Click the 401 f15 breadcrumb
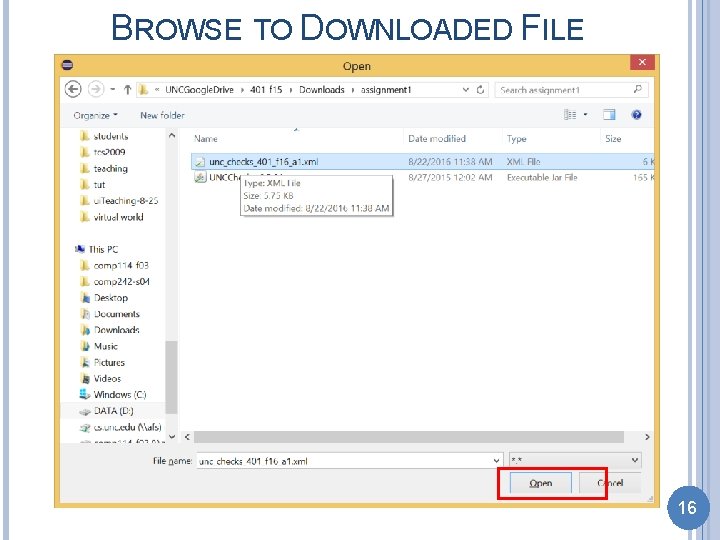The width and height of the screenshot is (720, 540). click(x=266, y=90)
